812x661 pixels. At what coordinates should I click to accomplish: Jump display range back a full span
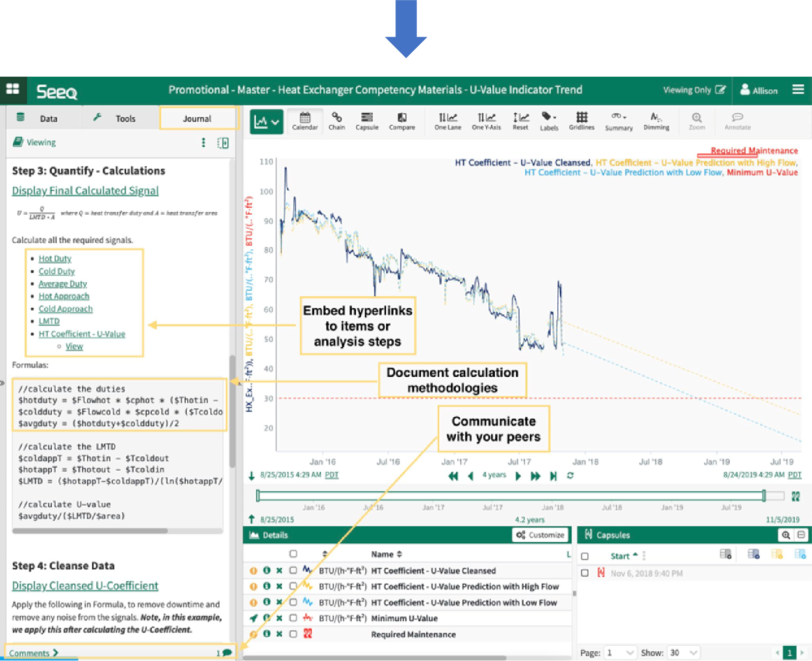coord(453,476)
